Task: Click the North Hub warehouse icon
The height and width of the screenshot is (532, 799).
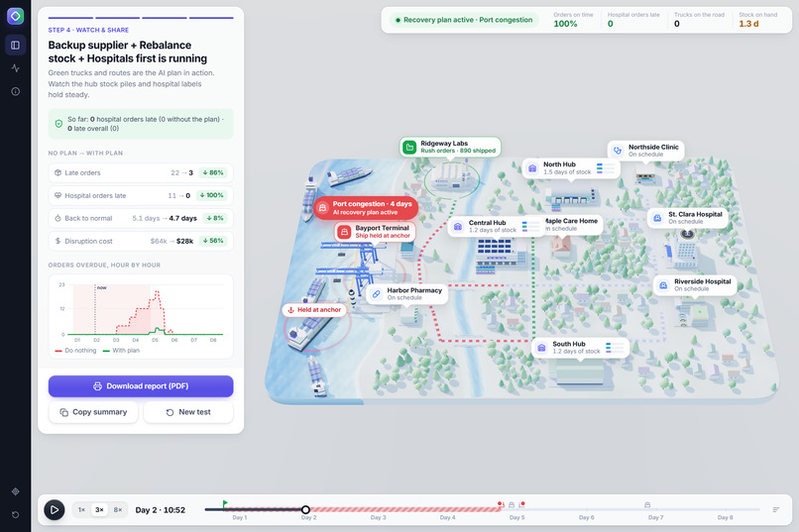Action: tap(532, 168)
